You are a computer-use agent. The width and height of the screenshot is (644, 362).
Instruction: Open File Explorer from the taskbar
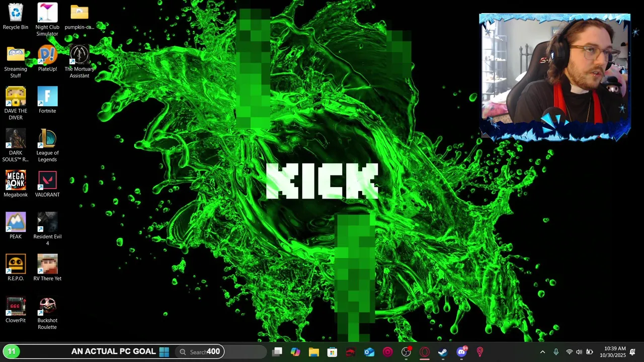314,352
